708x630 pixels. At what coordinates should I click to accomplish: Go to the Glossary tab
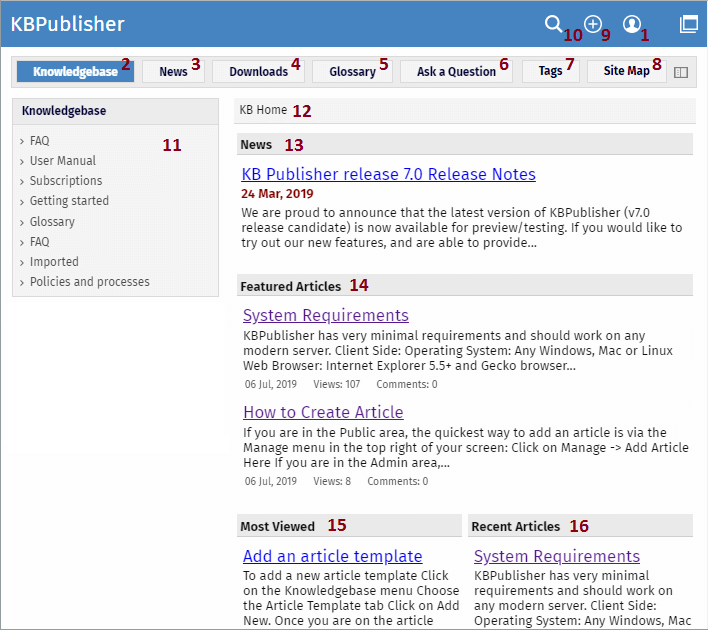352,71
